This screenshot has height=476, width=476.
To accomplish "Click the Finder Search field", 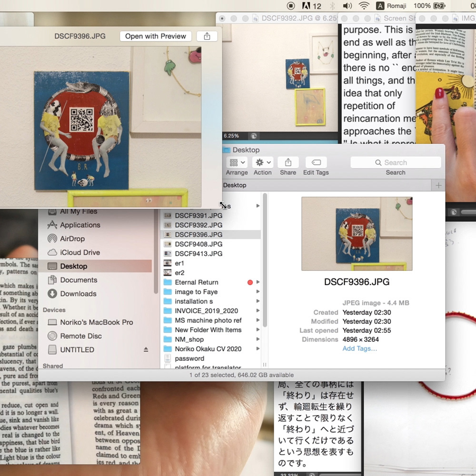I will (x=396, y=162).
